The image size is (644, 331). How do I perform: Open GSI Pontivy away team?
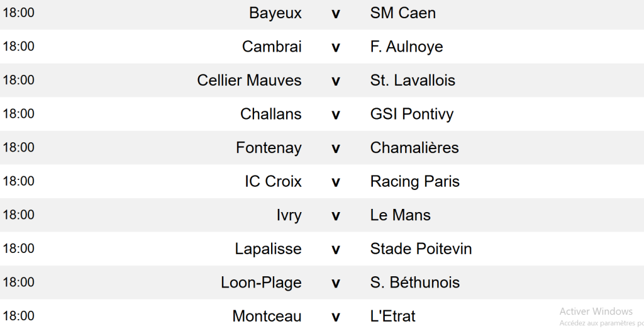tap(411, 114)
